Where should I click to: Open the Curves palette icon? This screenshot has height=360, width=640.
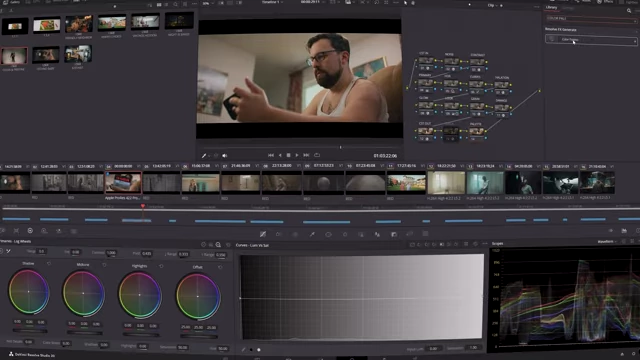pyautogui.click(x=263, y=234)
